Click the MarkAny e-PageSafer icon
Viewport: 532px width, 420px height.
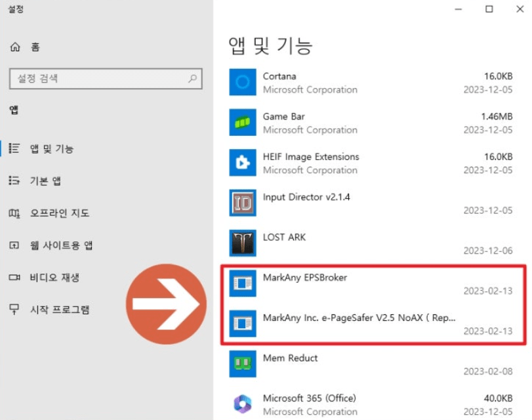point(242,324)
